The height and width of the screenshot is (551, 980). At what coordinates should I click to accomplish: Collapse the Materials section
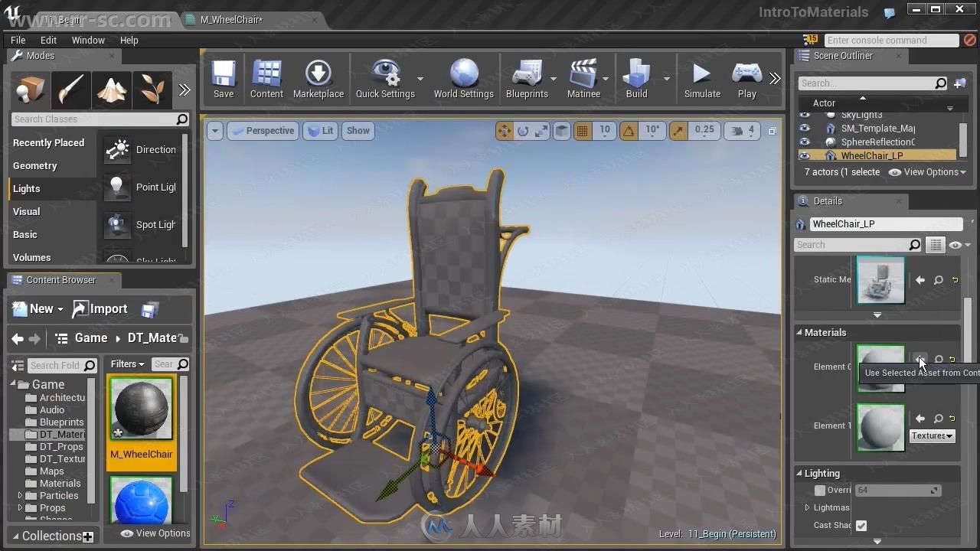click(x=799, y=332)
